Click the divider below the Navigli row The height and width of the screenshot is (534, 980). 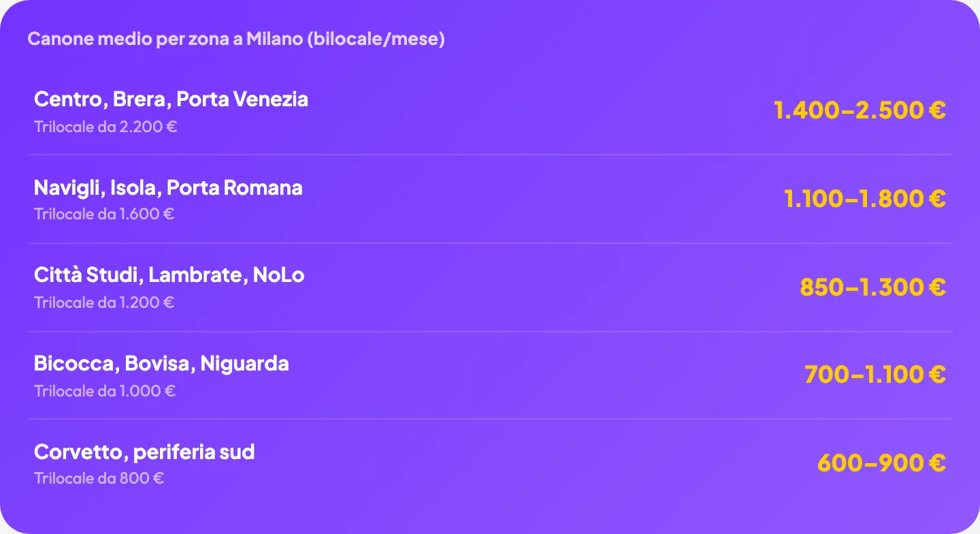click(490, 243)
